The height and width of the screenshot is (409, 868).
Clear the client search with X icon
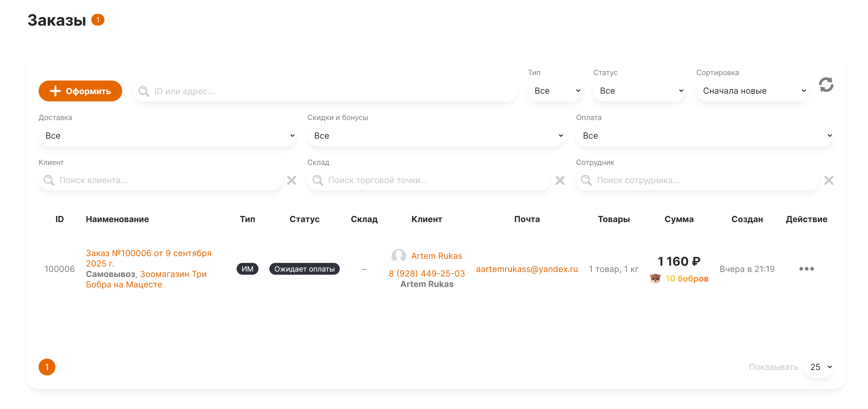coord(291,180)
